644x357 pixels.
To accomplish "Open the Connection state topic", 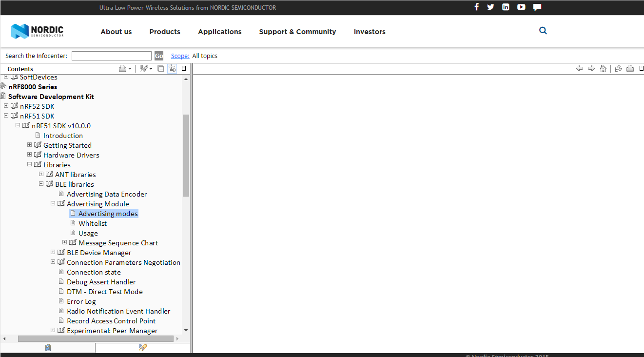I will coord(94,272).
